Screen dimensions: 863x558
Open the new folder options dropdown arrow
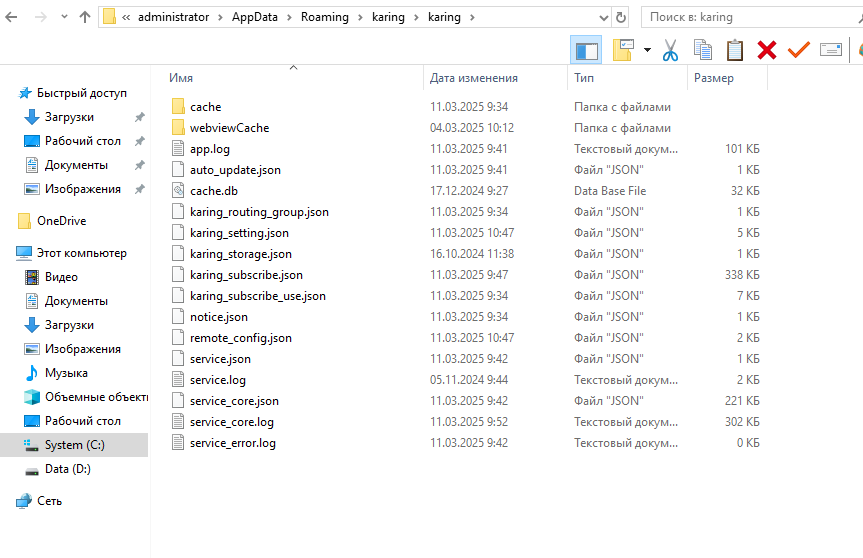coord(647,50)
